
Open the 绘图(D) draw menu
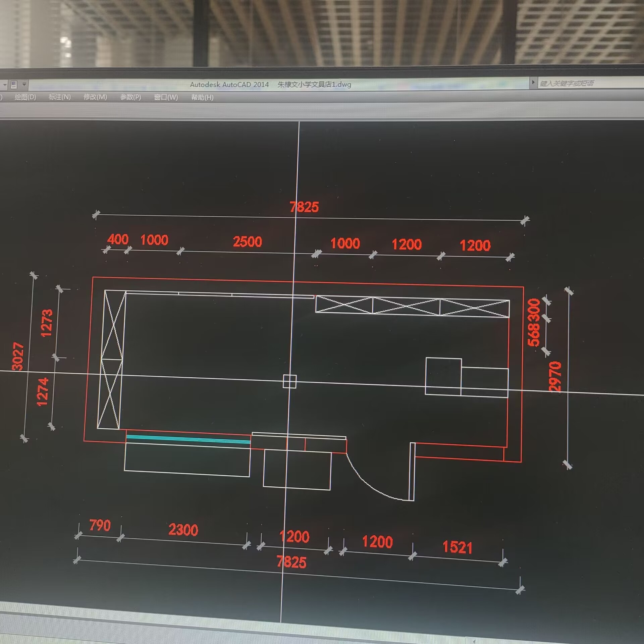click(25, 97)
